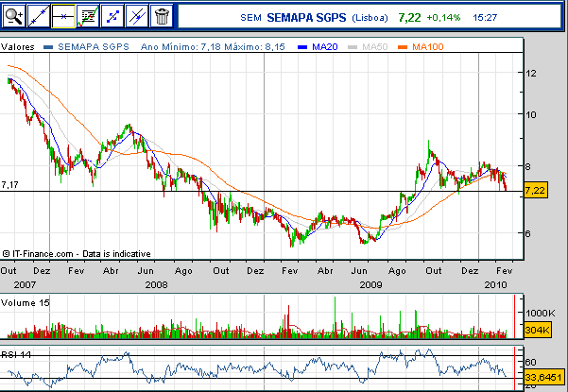568x392 pixels.
Task: Click the 15:27 time stamp
Action: pos(485,17)
